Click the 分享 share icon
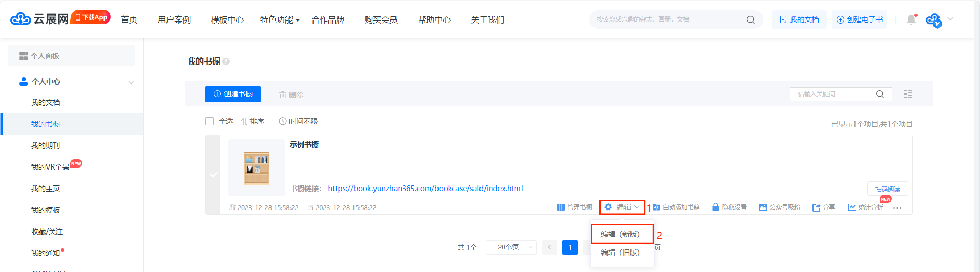 coord(816,207)
